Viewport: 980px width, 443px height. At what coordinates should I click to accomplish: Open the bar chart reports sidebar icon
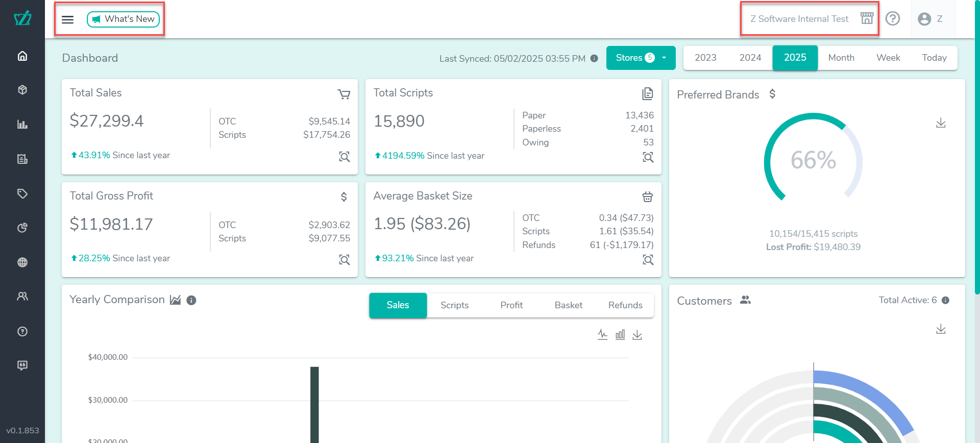[22, 125]
